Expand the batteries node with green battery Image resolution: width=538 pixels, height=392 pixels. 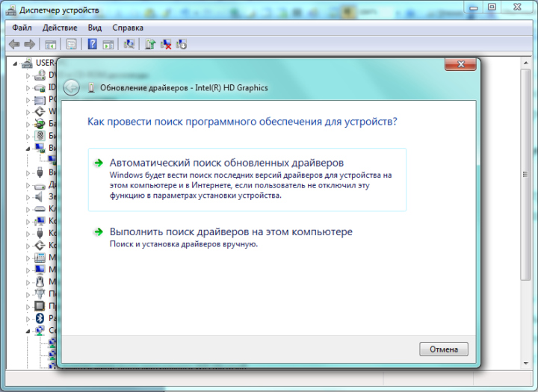point(28,124)
